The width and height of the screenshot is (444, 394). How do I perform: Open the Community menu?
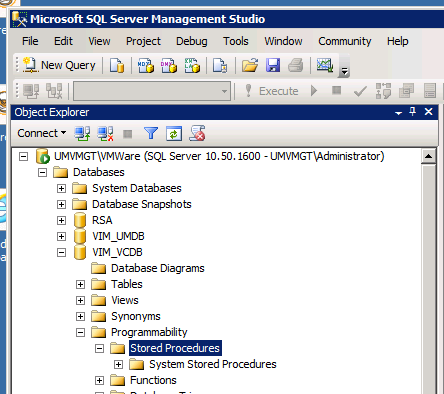[x=345, y=41]
